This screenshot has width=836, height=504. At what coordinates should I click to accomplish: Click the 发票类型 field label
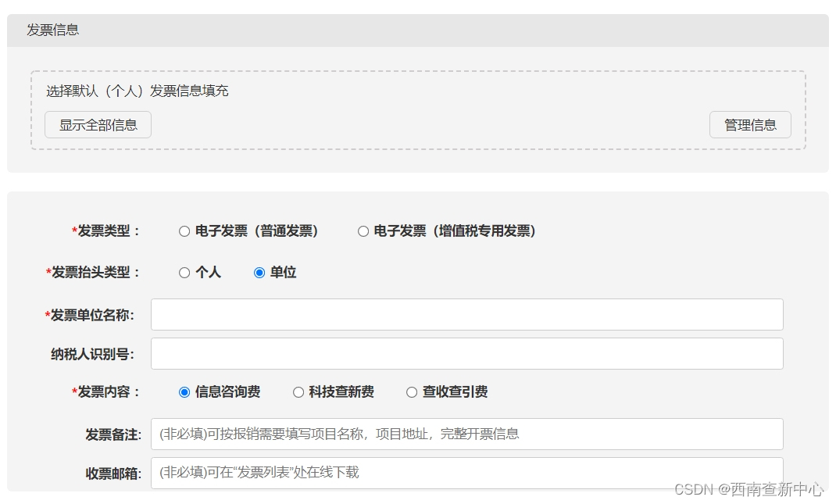pyautogui.click(x=105, y=231)
